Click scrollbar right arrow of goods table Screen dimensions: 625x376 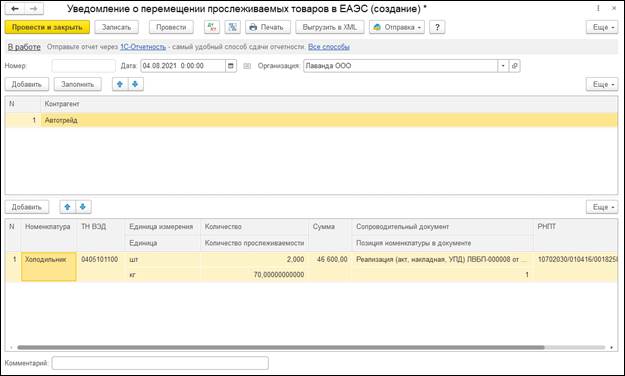pos(611,348)
